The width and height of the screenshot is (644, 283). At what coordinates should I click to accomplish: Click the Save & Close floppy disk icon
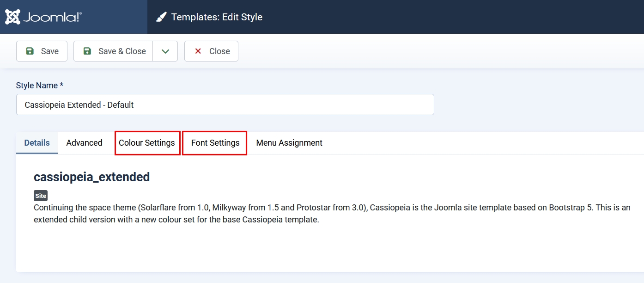pos(87,51)
